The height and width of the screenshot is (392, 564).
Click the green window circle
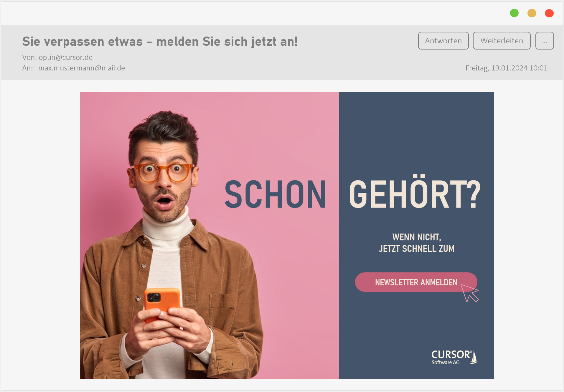click(x=514, y=13)
